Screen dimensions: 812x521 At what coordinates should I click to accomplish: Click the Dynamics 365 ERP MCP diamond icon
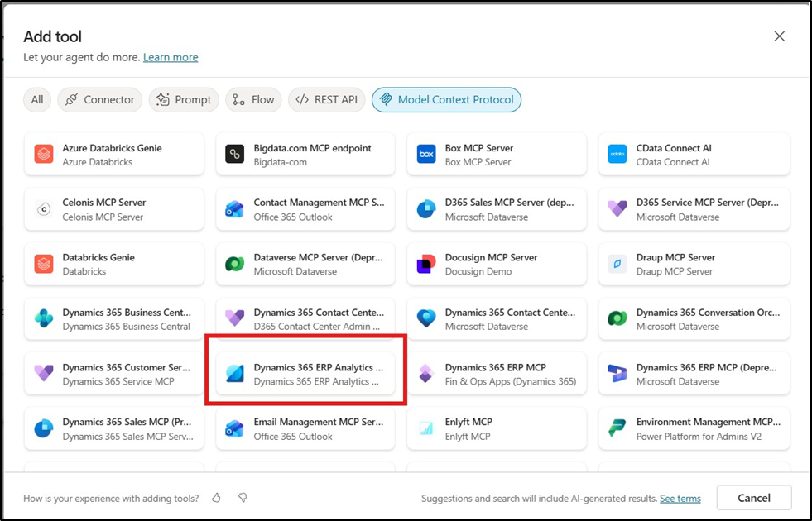(426, 374)
